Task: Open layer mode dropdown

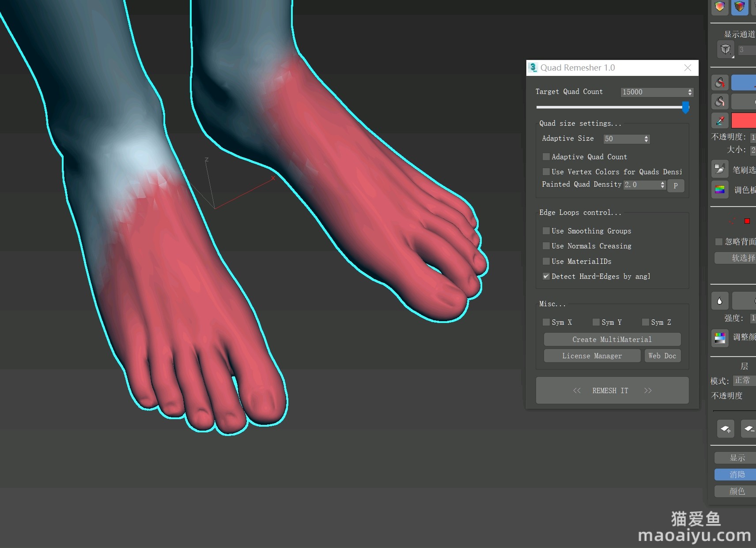Action: [x=744, y=380]
